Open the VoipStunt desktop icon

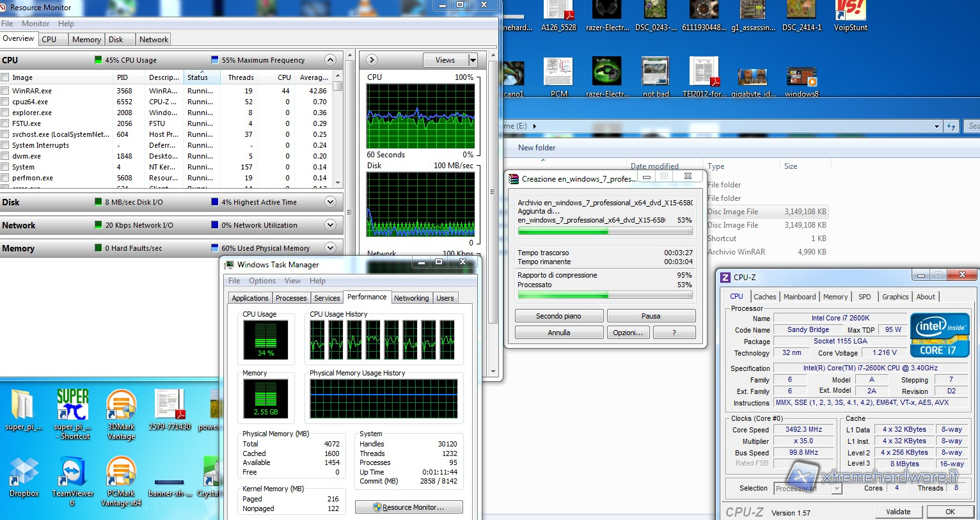tap(850, 12)
